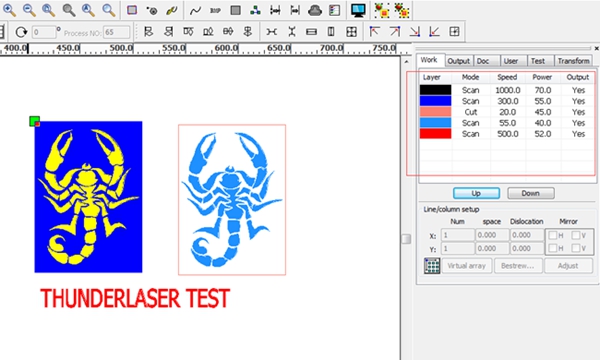
Task: Enable the X row H mirror checkbox
Action: (552, 235)
